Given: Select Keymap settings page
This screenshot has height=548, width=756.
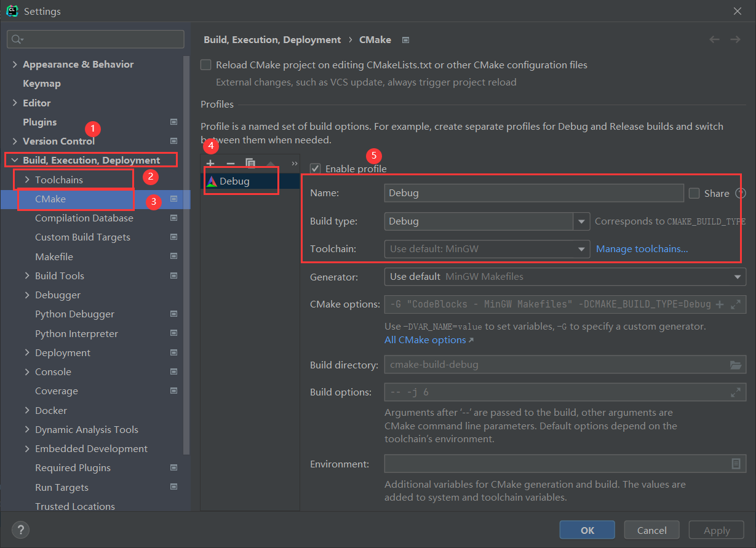Looking at the screenshot, I should [42, 83].
